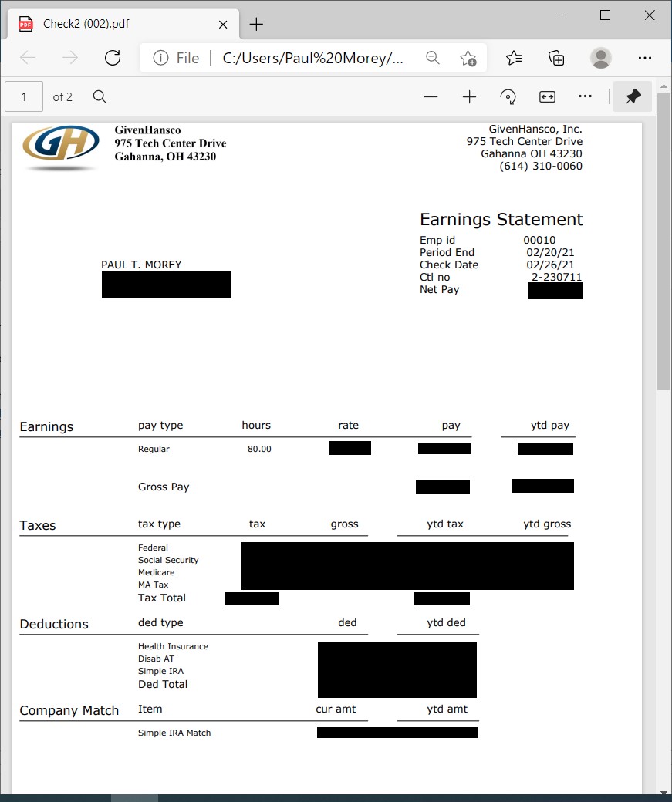The width and height of the screenshot is (672, 802).
Task: Show address bar zoom options
Action: tap(433, 58)
